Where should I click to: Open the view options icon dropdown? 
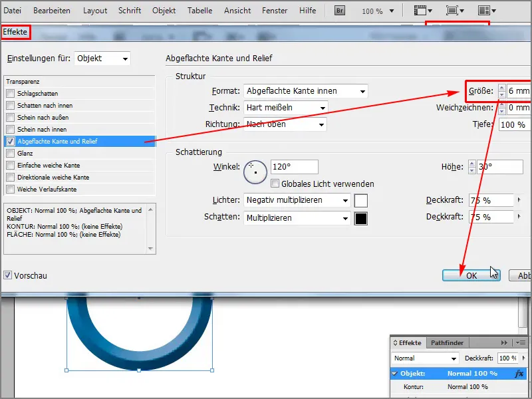[423, 11]
